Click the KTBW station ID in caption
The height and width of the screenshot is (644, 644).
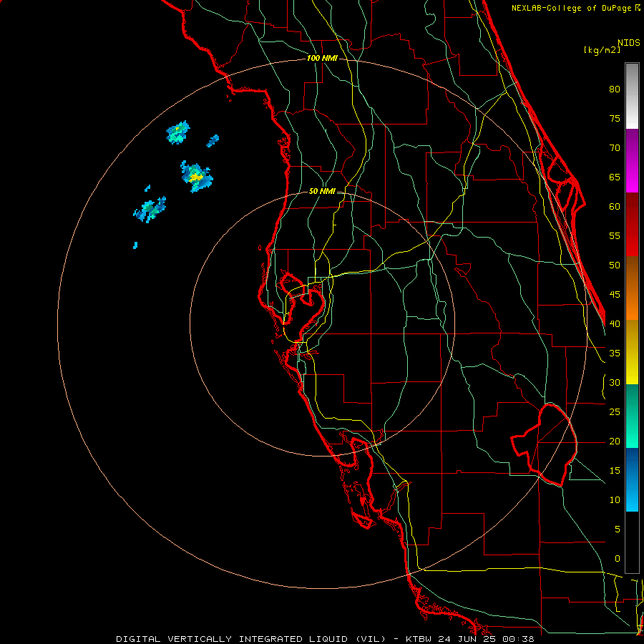419,639
